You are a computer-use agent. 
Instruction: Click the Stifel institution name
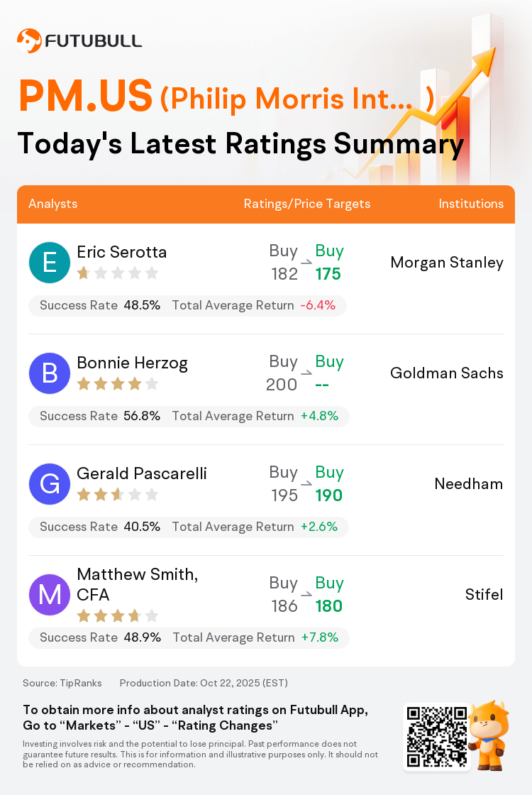tap(484, 595)
